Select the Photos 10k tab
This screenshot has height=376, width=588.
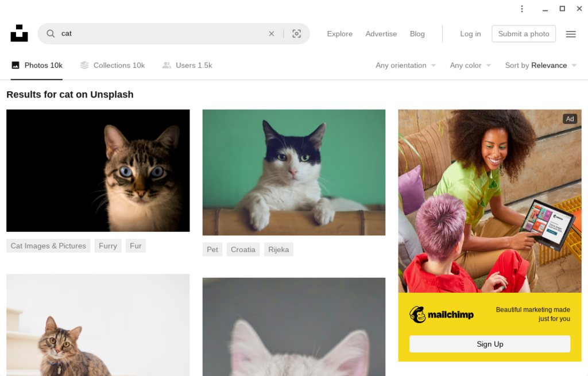[37, 65]
